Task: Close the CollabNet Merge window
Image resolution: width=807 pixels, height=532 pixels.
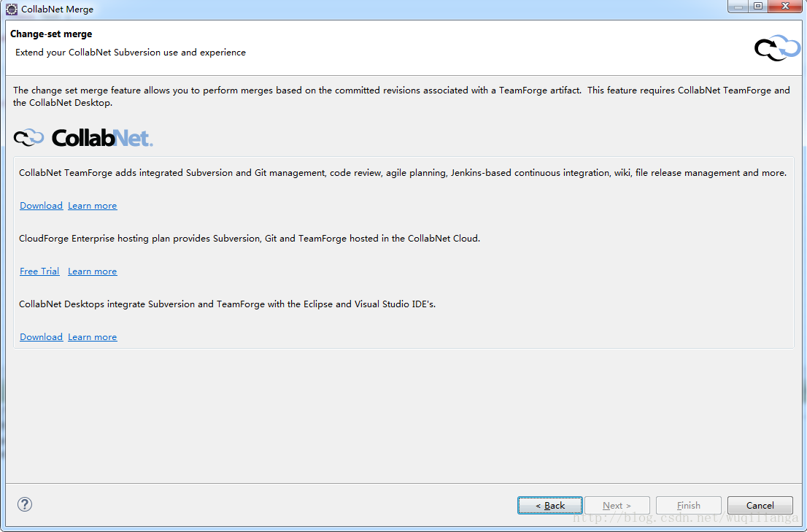Action: (785, 6)
